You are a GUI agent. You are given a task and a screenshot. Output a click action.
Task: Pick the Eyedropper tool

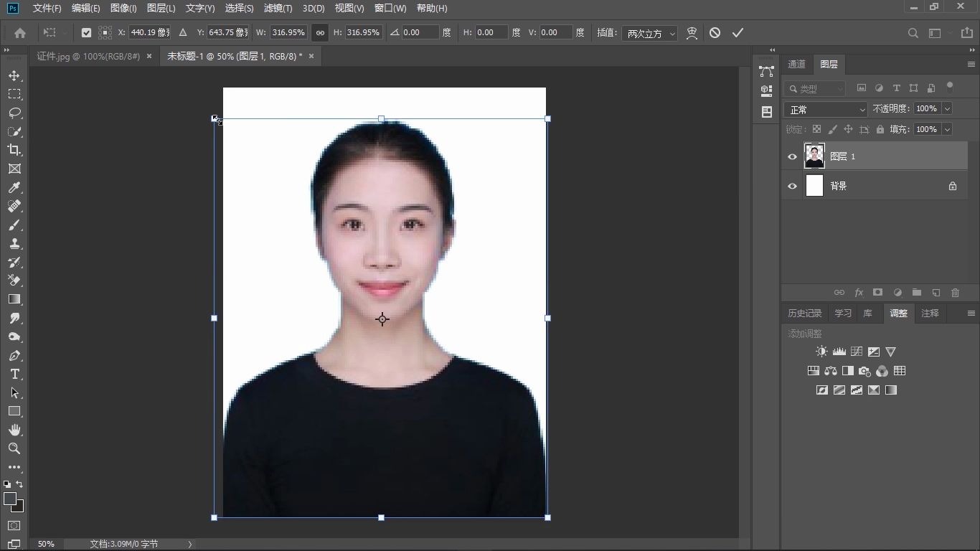coord(14,187)
